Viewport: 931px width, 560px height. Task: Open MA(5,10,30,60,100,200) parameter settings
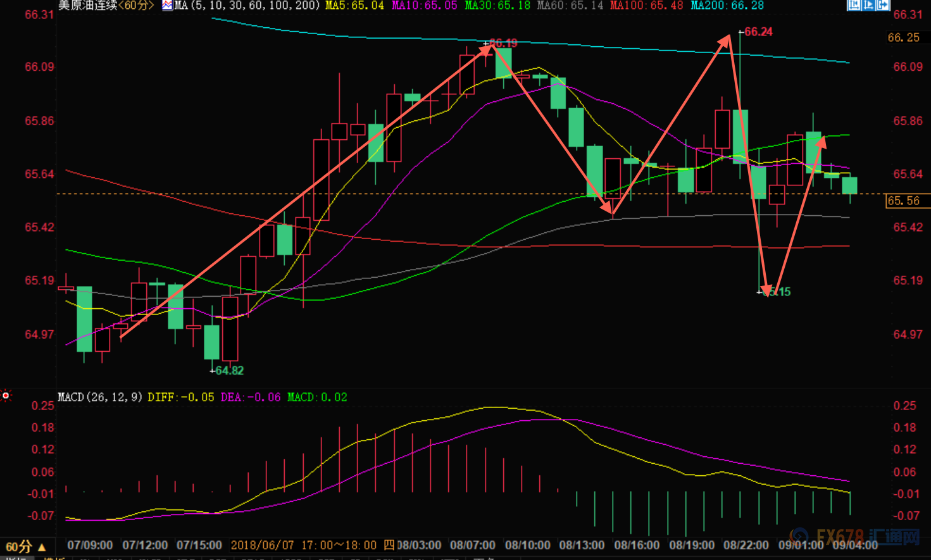tap(247, 6)
